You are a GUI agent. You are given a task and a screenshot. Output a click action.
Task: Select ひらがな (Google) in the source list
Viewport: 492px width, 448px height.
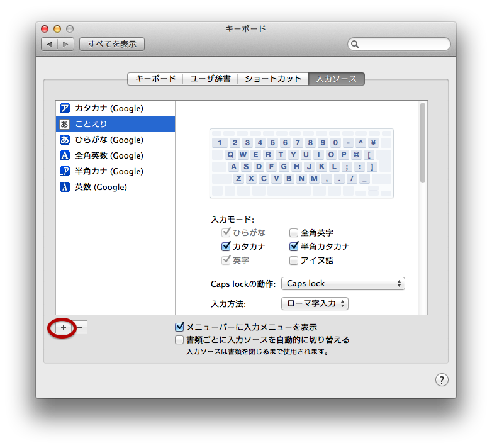click(x=116, y=140)
